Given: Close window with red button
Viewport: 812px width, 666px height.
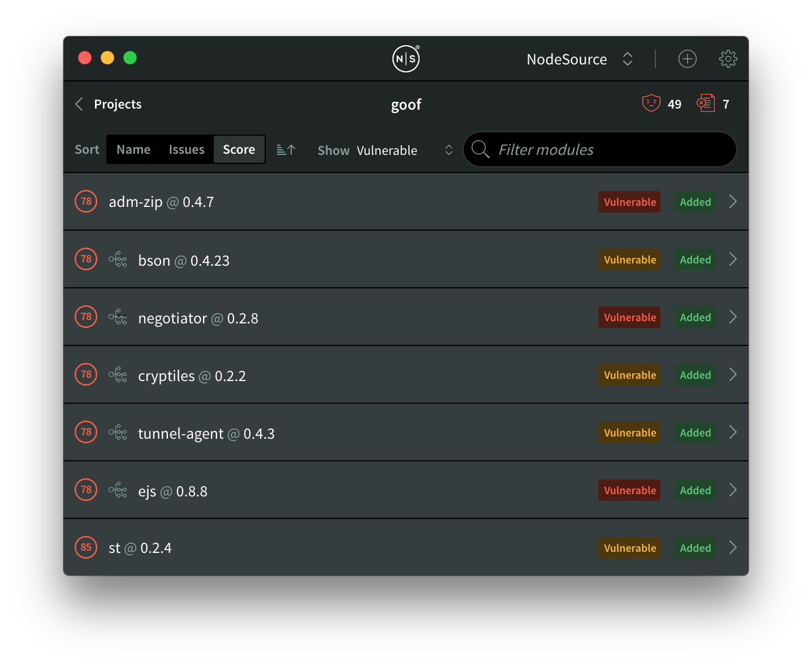Looking at the screenshot, I should (85, 58).
